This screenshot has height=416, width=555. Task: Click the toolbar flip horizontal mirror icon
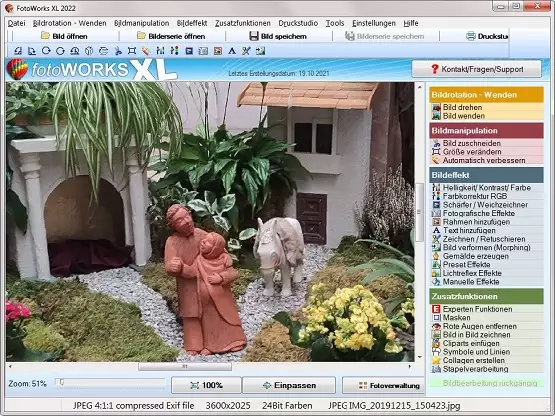[89, 51]
